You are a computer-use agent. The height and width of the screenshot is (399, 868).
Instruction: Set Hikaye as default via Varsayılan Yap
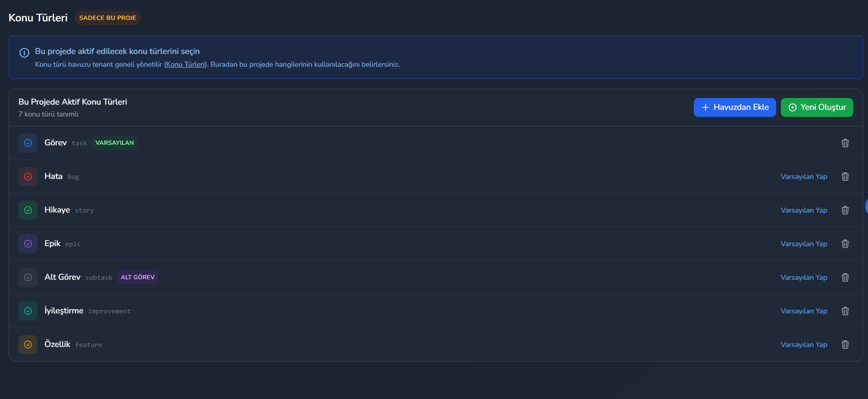(x=804, y=210)
